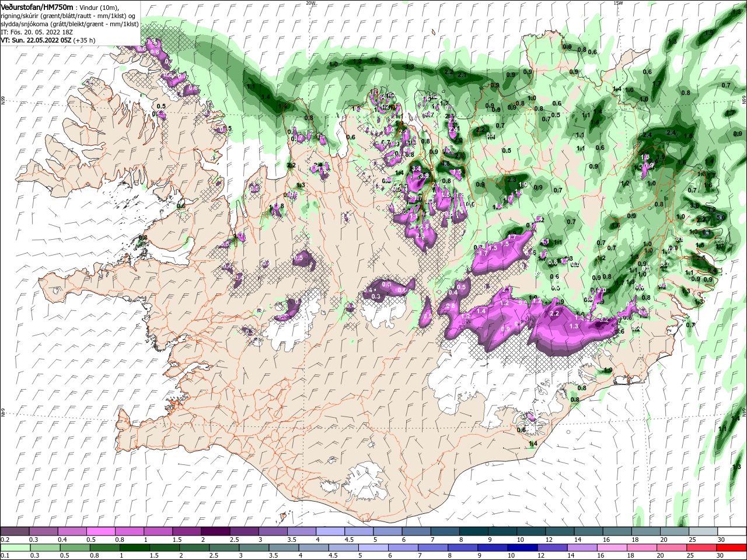Click the bright pink swatch between 0.5 and 0.8

[100, 531]
